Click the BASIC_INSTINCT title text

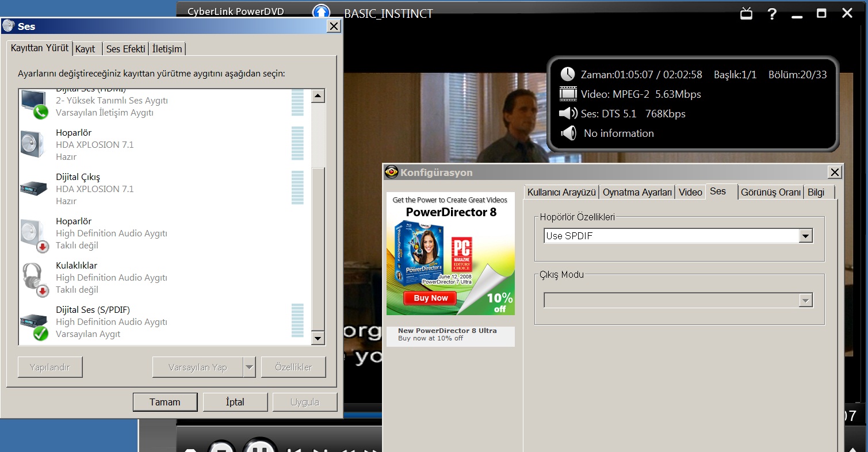coord(388,13)
